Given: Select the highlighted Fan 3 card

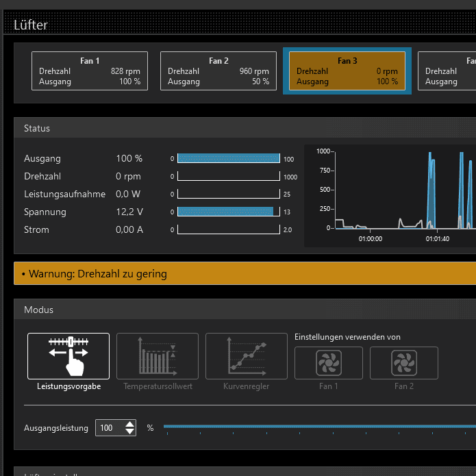Looking at the screenshot, I should pos(347,71).
